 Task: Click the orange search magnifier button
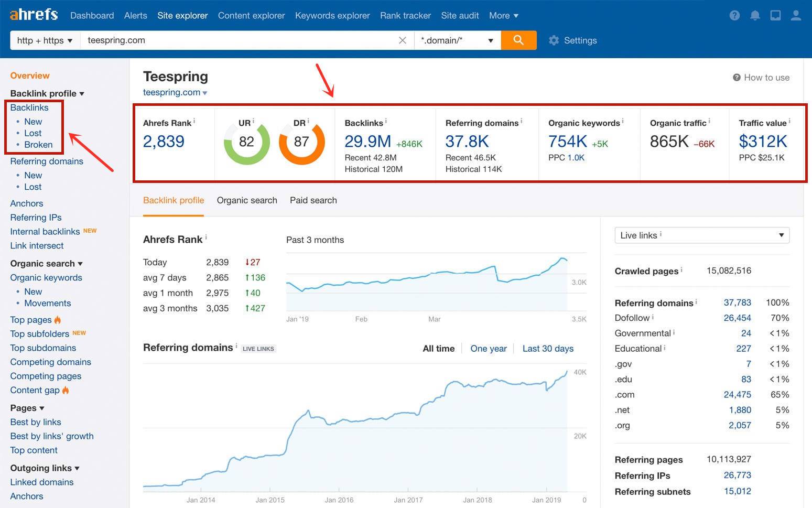[x=518, y=40]
